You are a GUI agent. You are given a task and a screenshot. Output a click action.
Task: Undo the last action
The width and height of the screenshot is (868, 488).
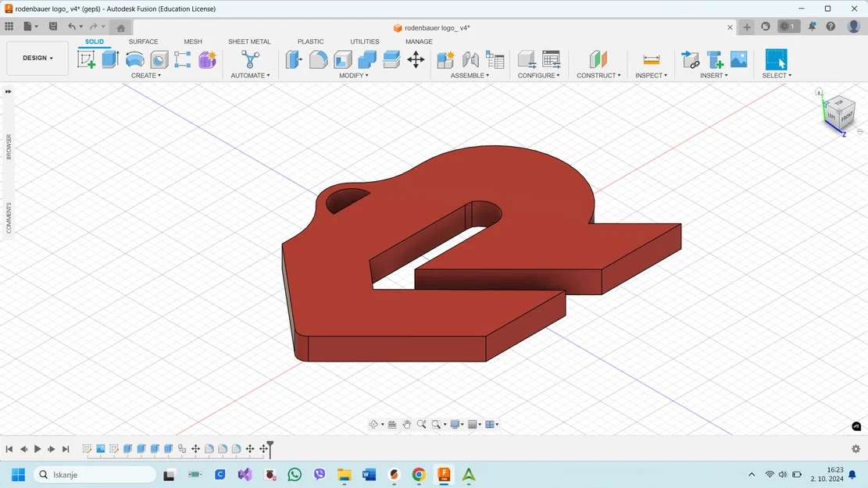(72, 26)
